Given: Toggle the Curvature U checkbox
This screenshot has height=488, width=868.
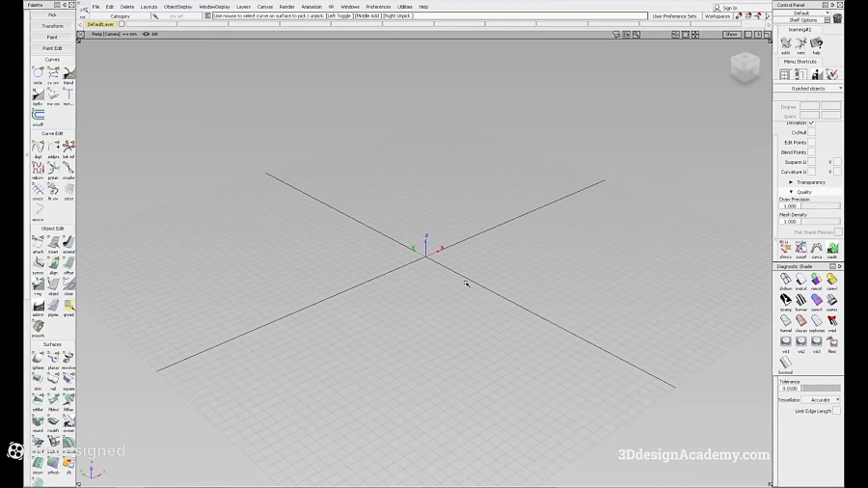Looking at the screenshot, I should (x=811, y=172).
